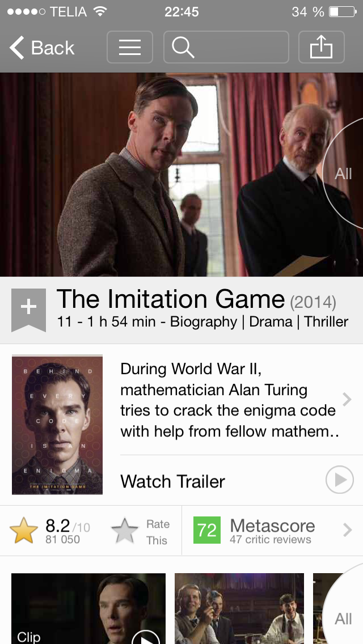View All photos from header image
Screen dimensions: 363x644
(x=344, y=173)
